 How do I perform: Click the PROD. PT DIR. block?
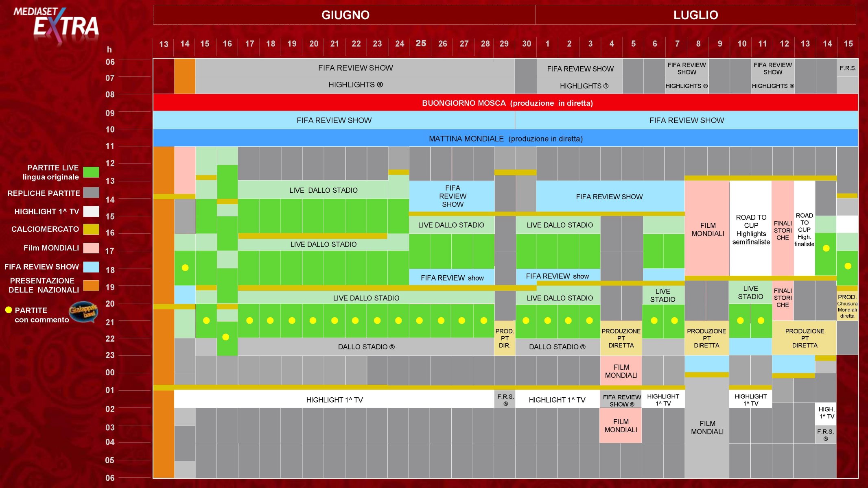point(505,338)
